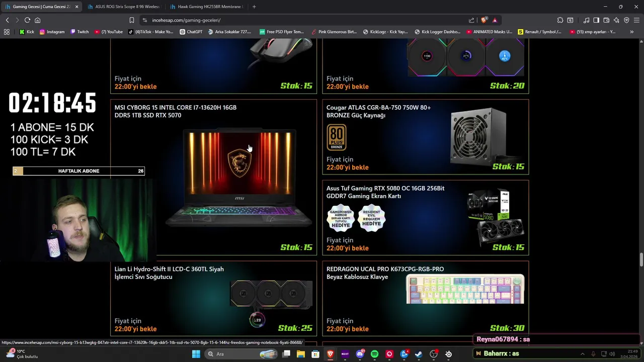Reload the current incehesap page
Screen dimensions: 644x362
[x=27, y=20]
